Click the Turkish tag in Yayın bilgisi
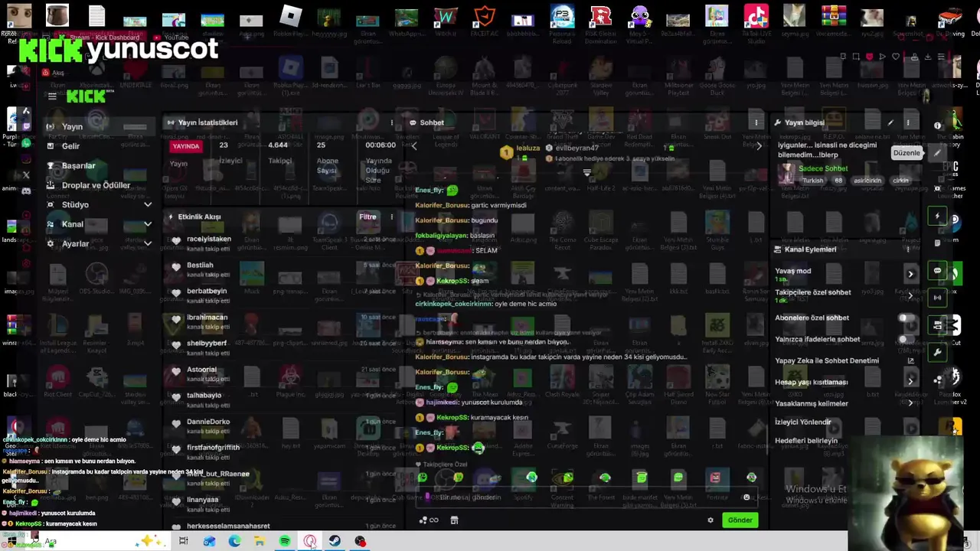Image resolution: width=980 pixels, height=551 pixels. [x=813, y=181]
